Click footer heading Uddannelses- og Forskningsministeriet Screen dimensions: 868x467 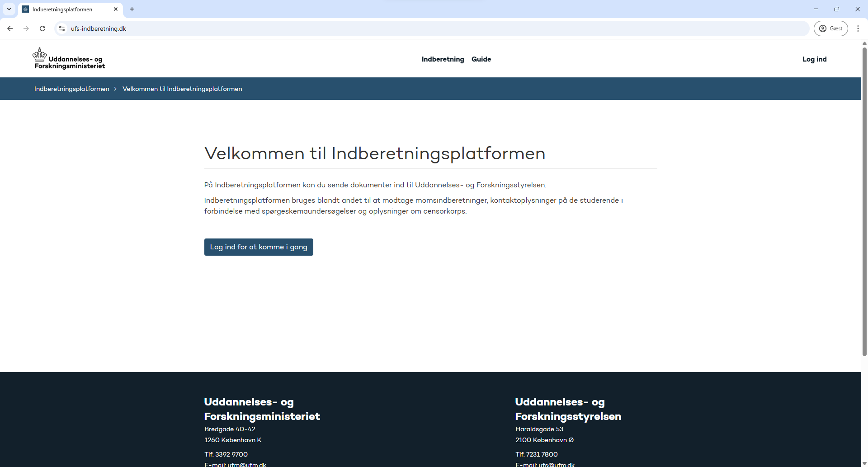click(262, 409)
